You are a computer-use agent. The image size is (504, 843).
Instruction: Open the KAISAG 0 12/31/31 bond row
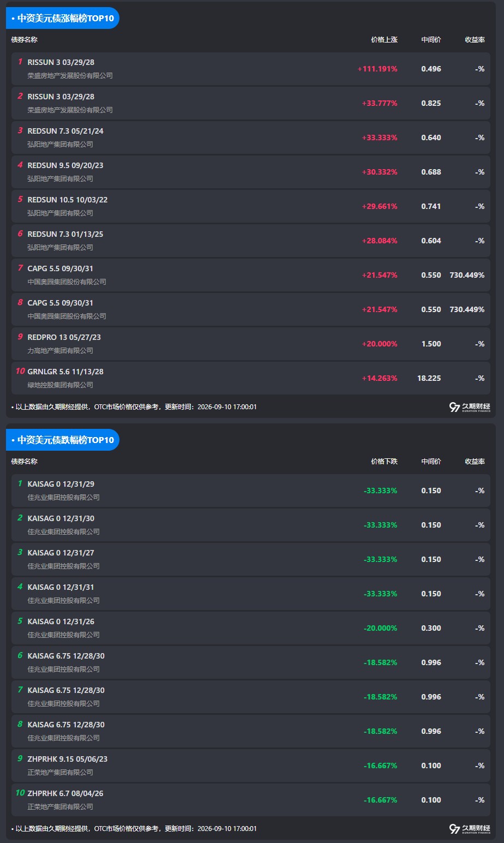(x=251, y=594)
